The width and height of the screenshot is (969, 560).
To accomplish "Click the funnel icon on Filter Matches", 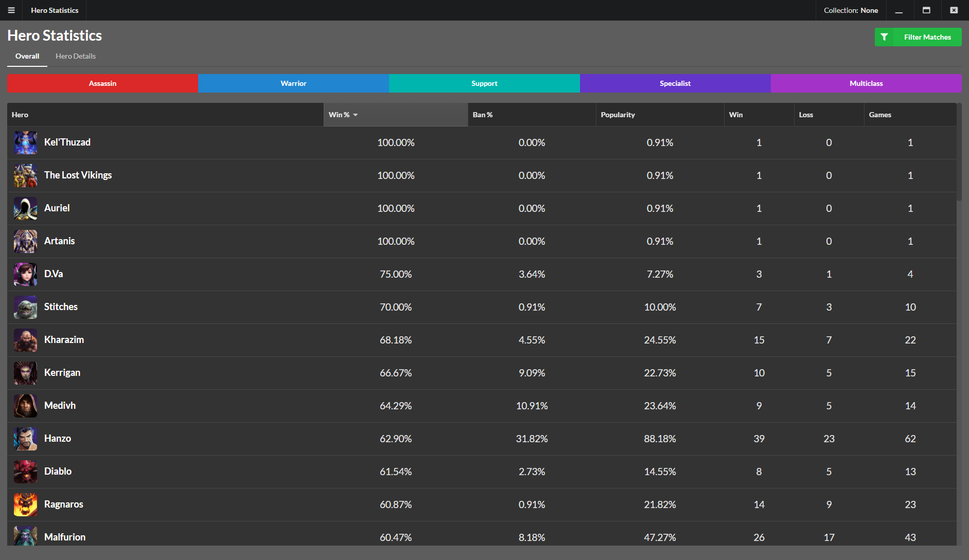I will 884,37.
